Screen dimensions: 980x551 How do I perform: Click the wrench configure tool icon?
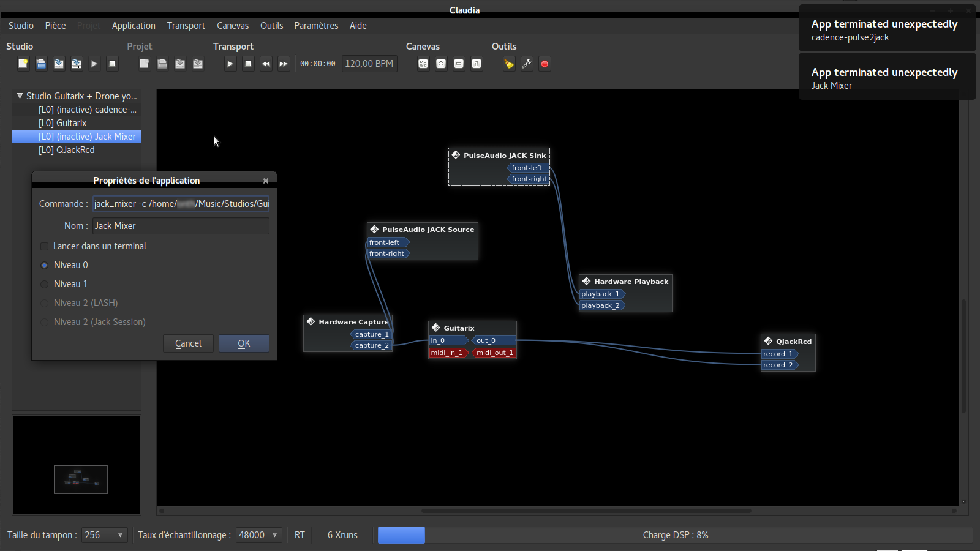tap(527, 64)
